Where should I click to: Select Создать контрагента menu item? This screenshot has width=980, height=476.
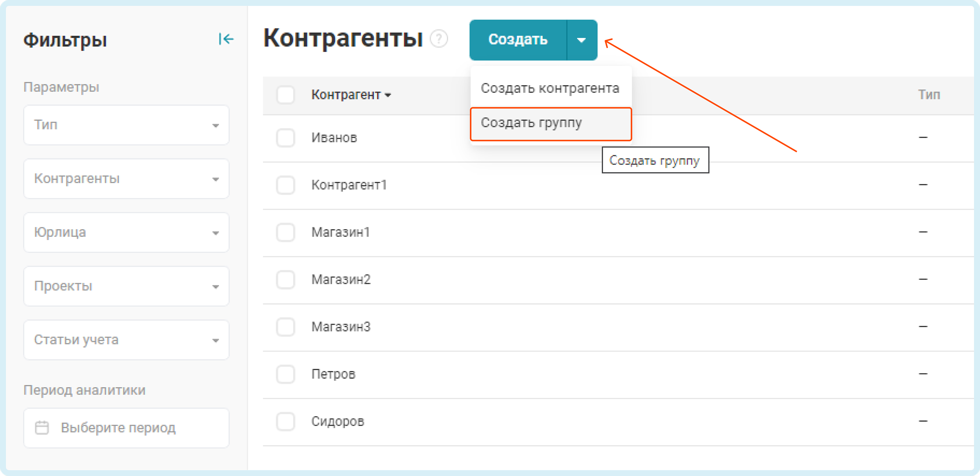pos(550,88)
